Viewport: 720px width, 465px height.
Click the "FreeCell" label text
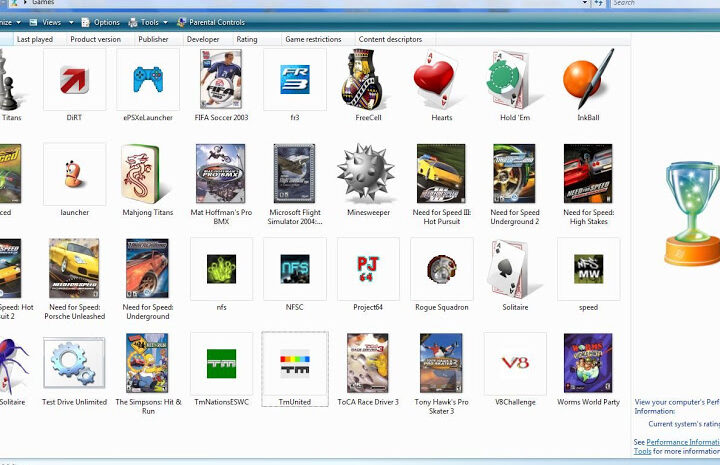[368, 118]
